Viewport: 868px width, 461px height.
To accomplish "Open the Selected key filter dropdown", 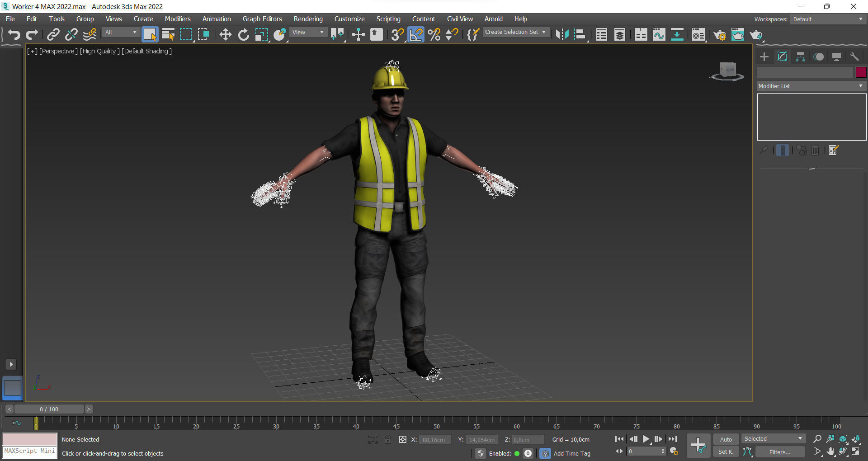I will tap(774, 439).
